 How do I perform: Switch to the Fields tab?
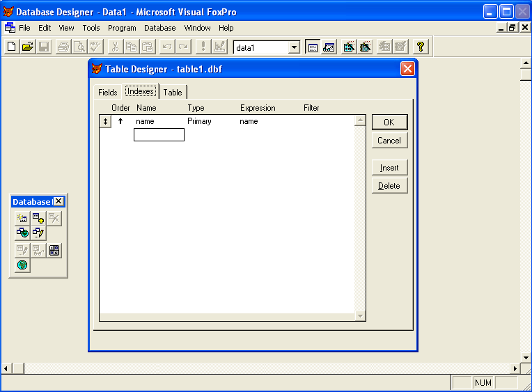[x=107, y=93]
